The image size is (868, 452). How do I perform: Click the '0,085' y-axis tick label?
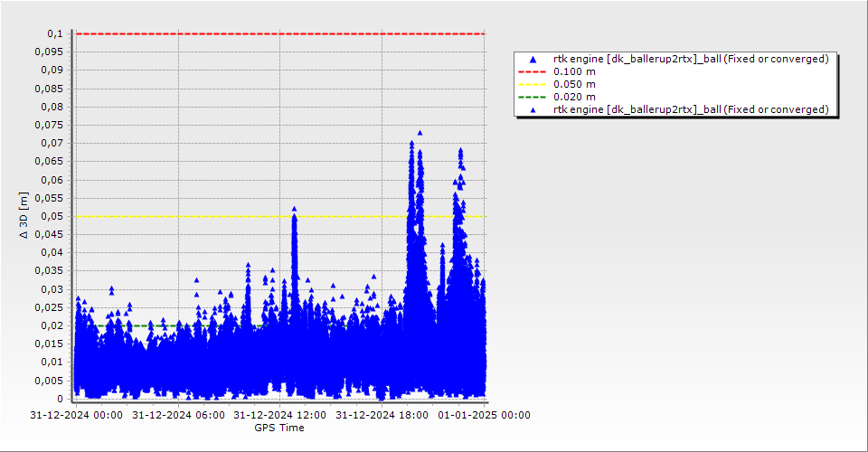click(x=49, y=89)
